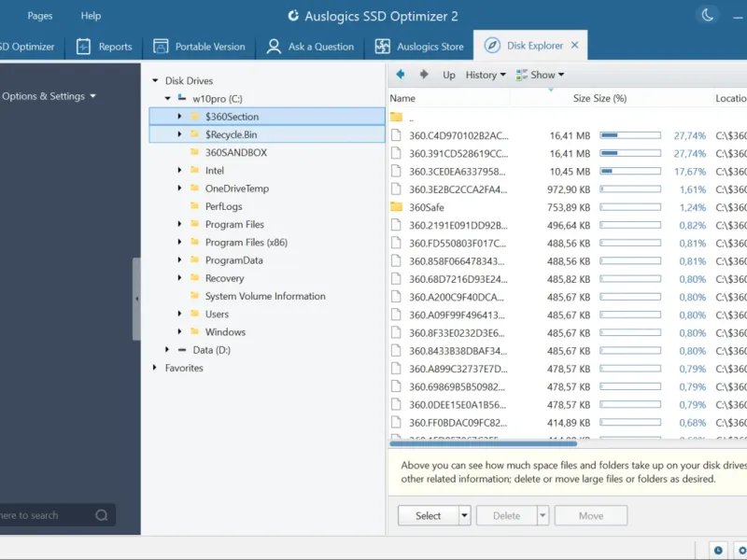747x560 pixels.
Task: Open the Auslogics Store tab
Action: pos(419,47)
